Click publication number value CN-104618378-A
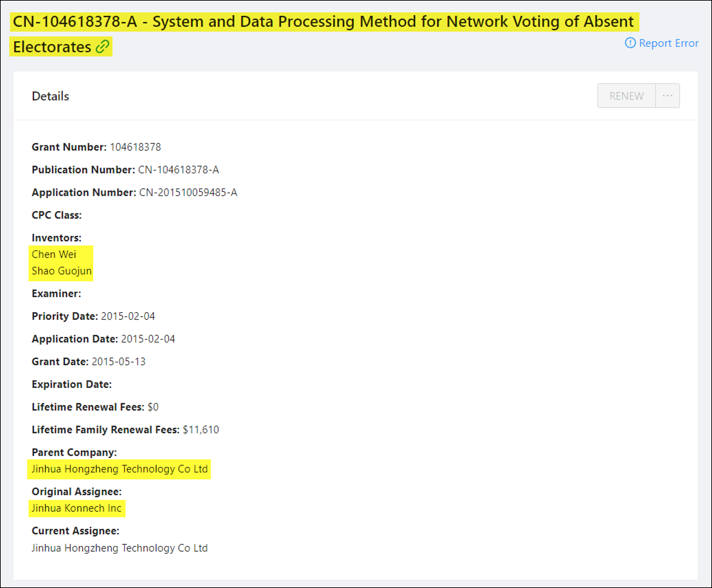This screenshot has height=588, width=712. point(179,170)
